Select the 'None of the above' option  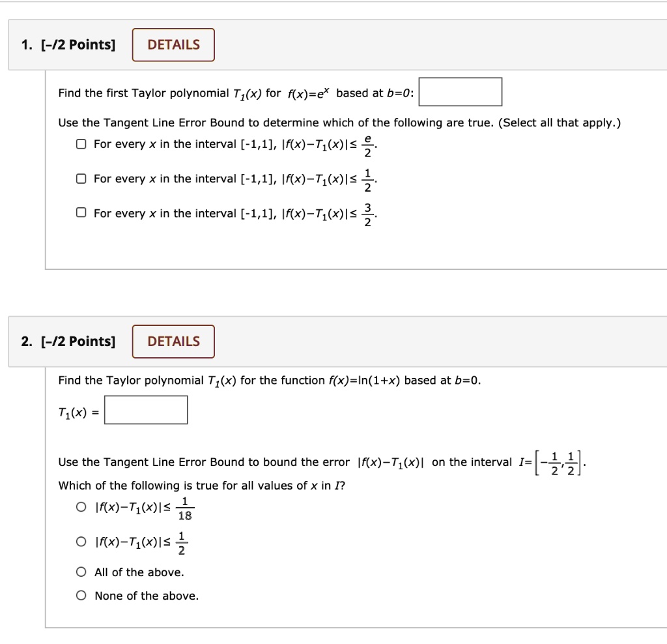click(x=81, y=595)
